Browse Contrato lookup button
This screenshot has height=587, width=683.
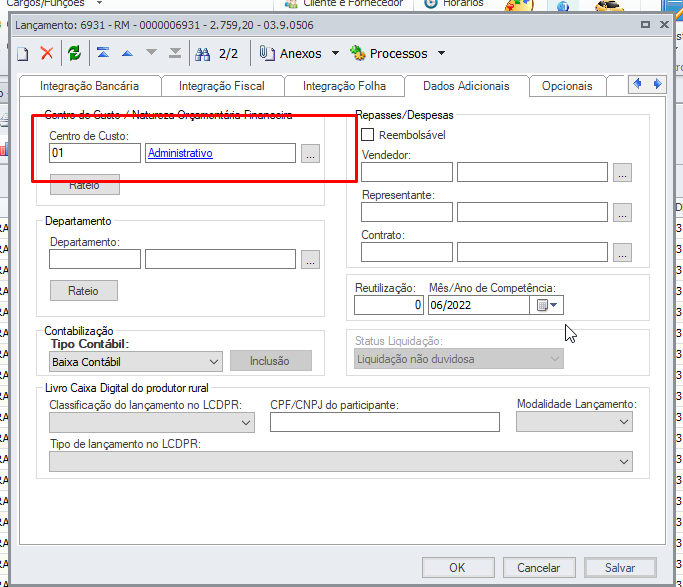(x=622, y=253)
